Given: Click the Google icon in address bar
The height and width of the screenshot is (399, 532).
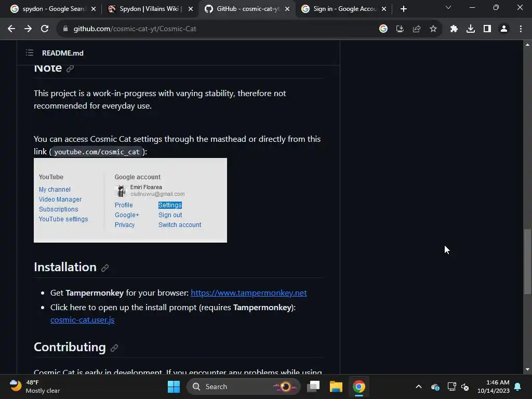Looking at the screenshot, I should [x=383, y=29].
